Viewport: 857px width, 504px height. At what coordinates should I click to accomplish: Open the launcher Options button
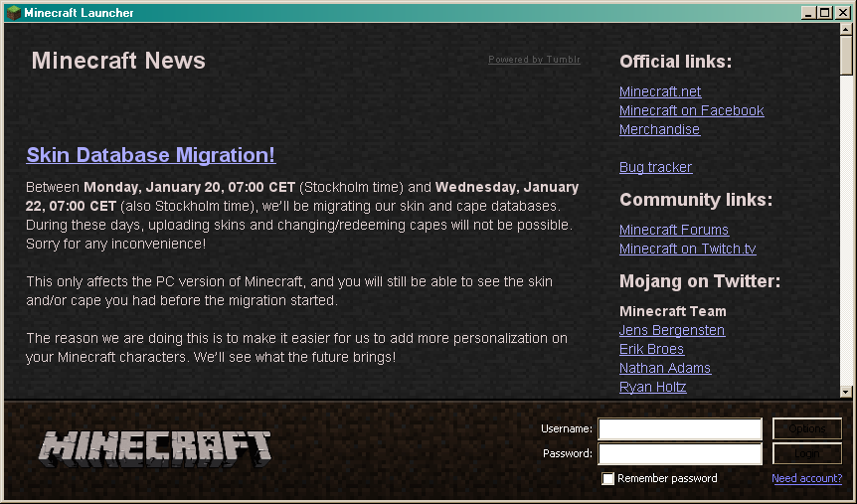(806, 428)
